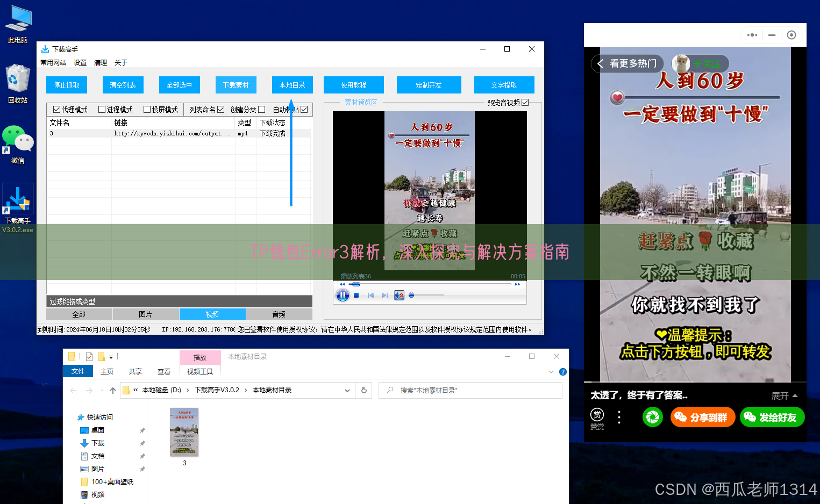The image size is (820, 504).
Task: Open the 主页 ribbon tab in Explorer
Action: pyautogui.click(x=107, y=371)
